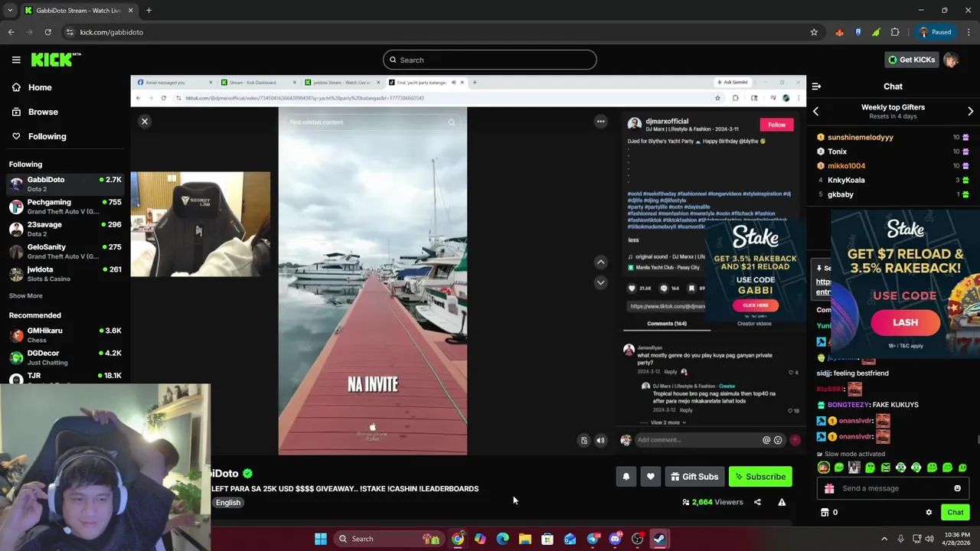Open Pechgaming channel in Following list
The width and height of the screenshot is (980, 551).
65,207
